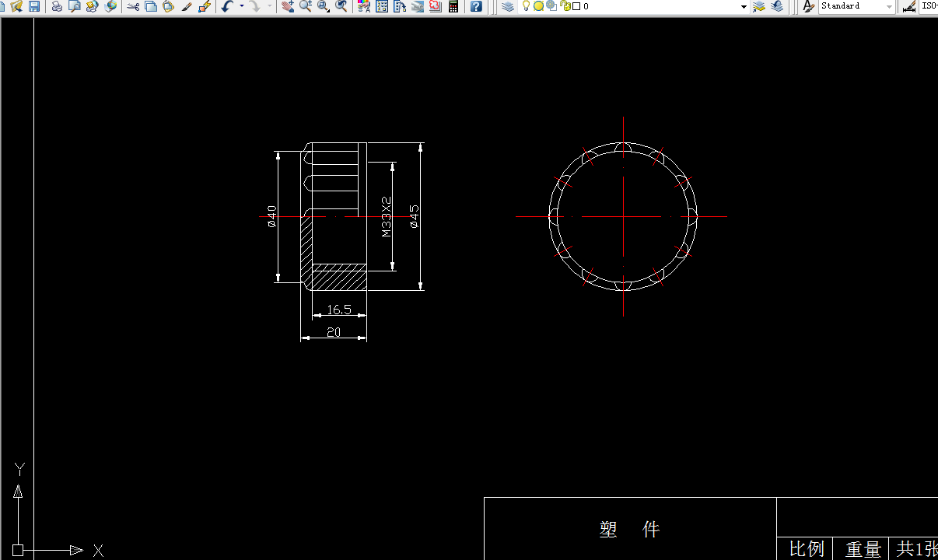The height and width of the screenshot is (560, 938).
Task: Toggle layer 0 freeze sun icon
Action: tap(538, 6)
